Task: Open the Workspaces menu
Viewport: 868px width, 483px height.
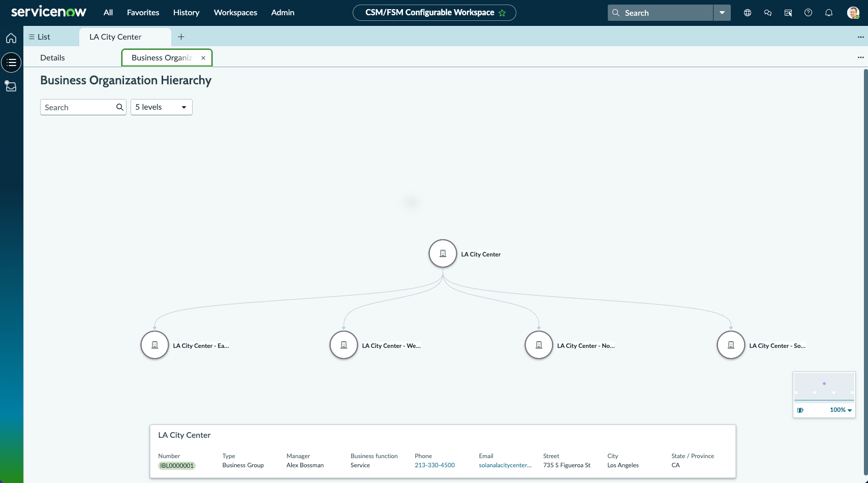Action: click(235, 12)
